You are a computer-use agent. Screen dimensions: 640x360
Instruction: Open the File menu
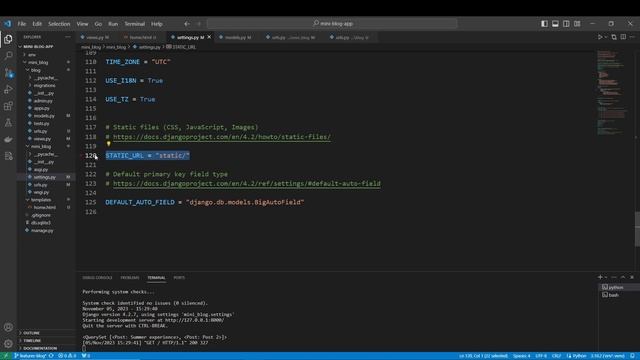tap(22, 24)
